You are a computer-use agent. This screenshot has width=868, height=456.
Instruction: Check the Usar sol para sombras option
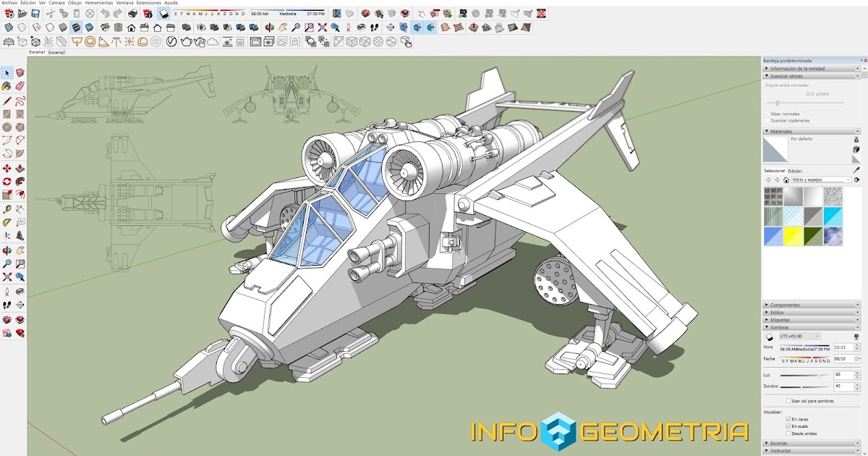tap(788, 400)
